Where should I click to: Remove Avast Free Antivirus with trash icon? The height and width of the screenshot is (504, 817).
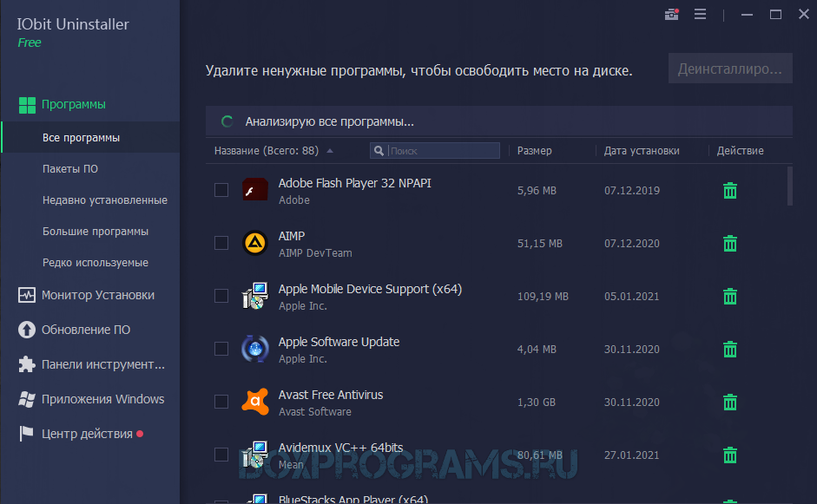point(730,402)
